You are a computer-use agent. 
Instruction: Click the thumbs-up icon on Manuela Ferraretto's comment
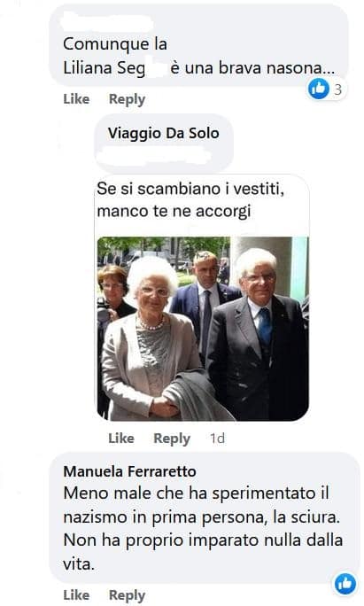coord(345,584)
